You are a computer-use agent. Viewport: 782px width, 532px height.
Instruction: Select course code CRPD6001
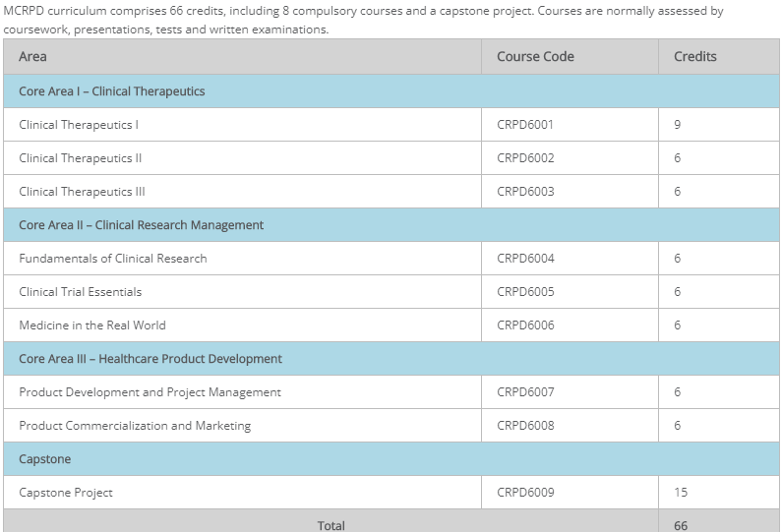click(525, 125)
